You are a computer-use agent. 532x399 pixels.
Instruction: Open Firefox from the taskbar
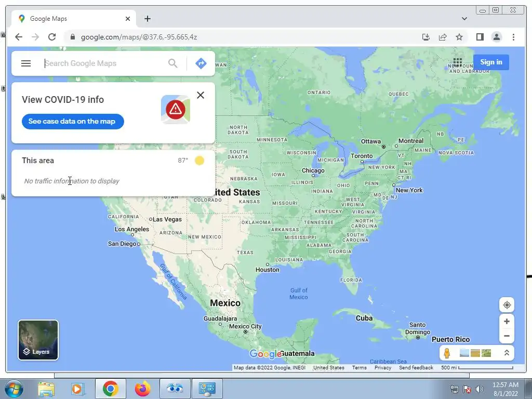point(142,389)
